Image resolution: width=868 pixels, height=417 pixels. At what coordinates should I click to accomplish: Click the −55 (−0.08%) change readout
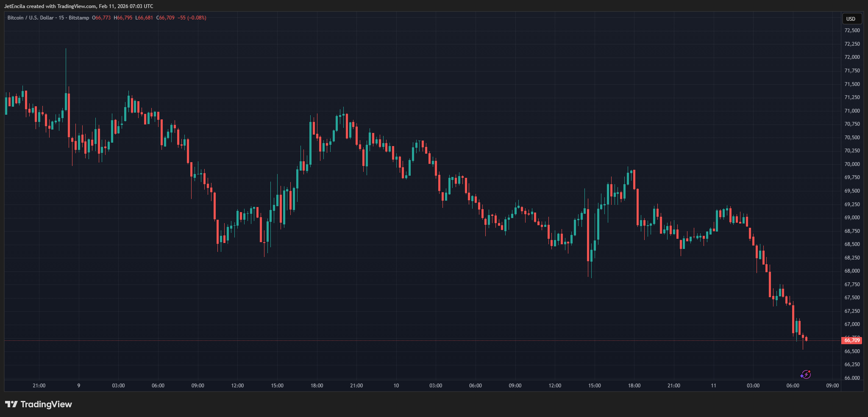tap(192, 18)
